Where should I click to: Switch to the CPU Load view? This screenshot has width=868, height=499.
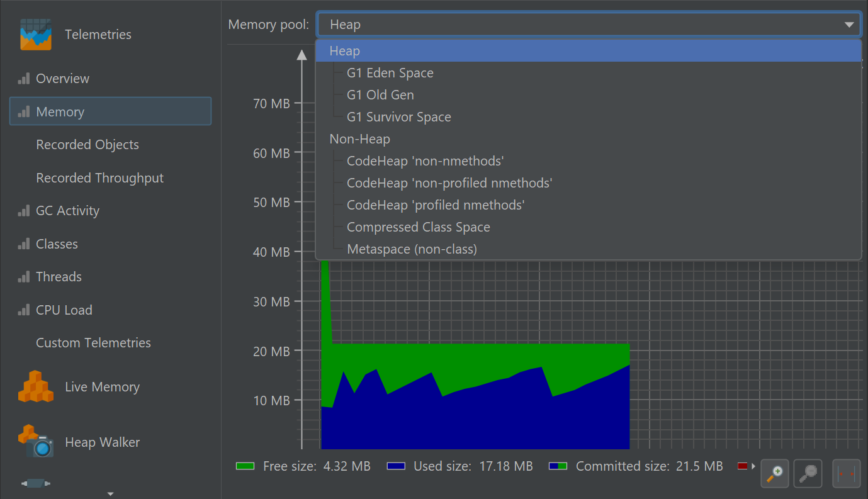coord(64,310)
